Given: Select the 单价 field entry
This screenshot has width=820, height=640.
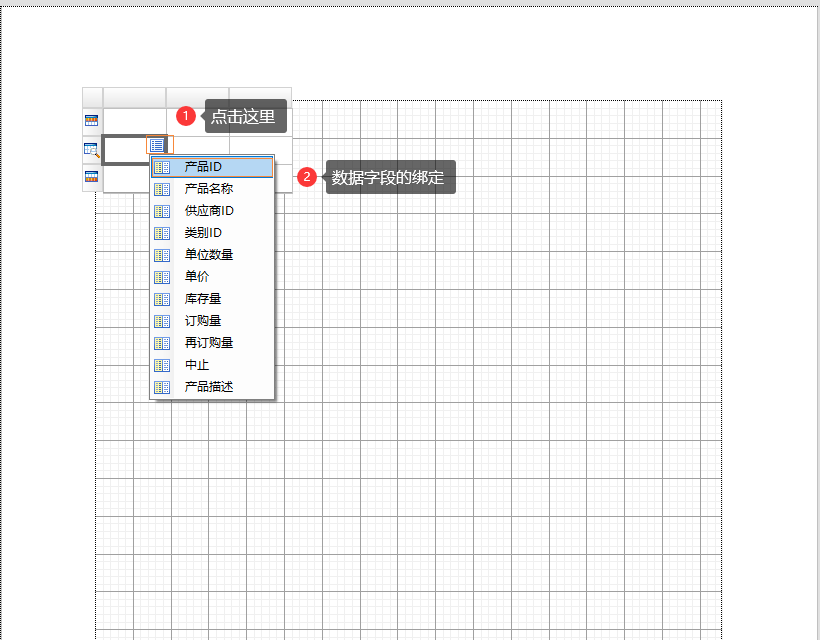Looking at the screenshot, I should coord(212,277).
